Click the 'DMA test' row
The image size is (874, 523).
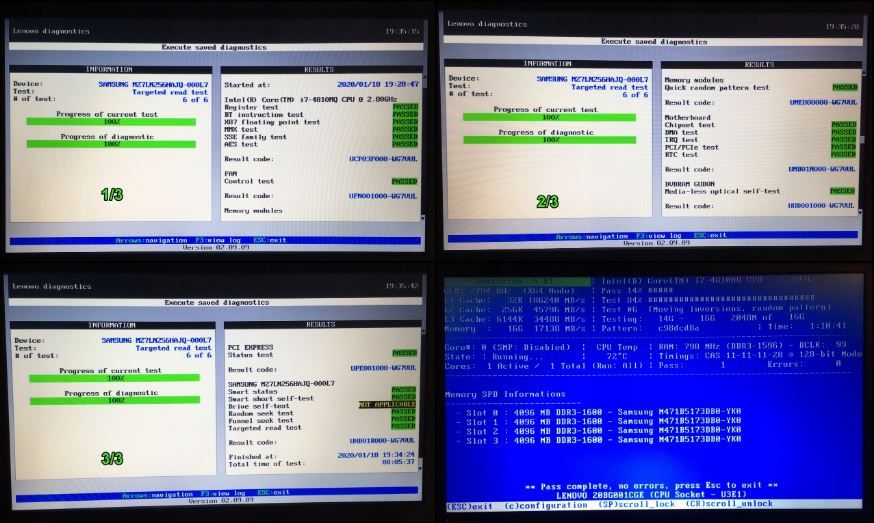pyautogui.click(x=760, y=132)
